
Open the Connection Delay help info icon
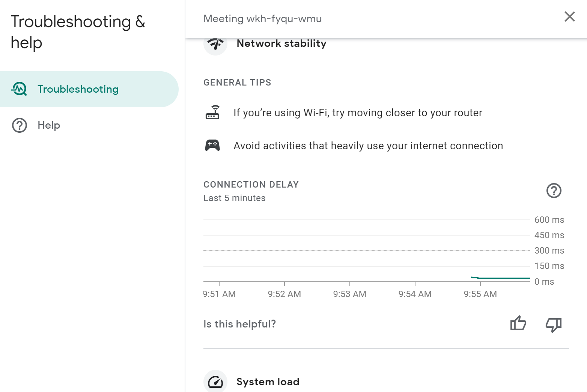point(554,191)
